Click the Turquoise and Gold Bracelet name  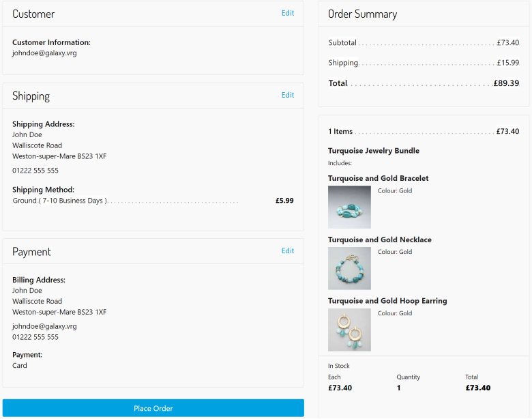379,178
